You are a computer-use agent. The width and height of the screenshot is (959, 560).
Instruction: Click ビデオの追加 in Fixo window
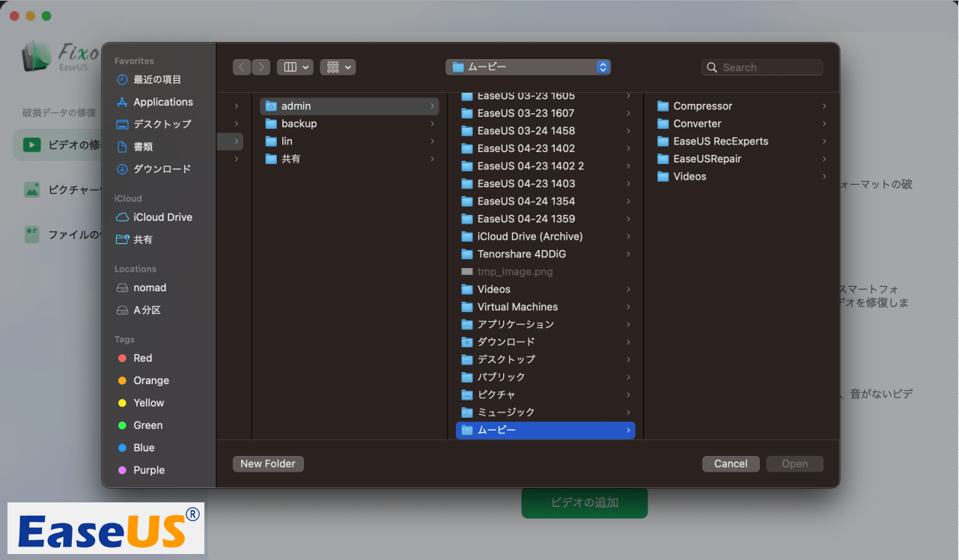(x=585, y=502)
